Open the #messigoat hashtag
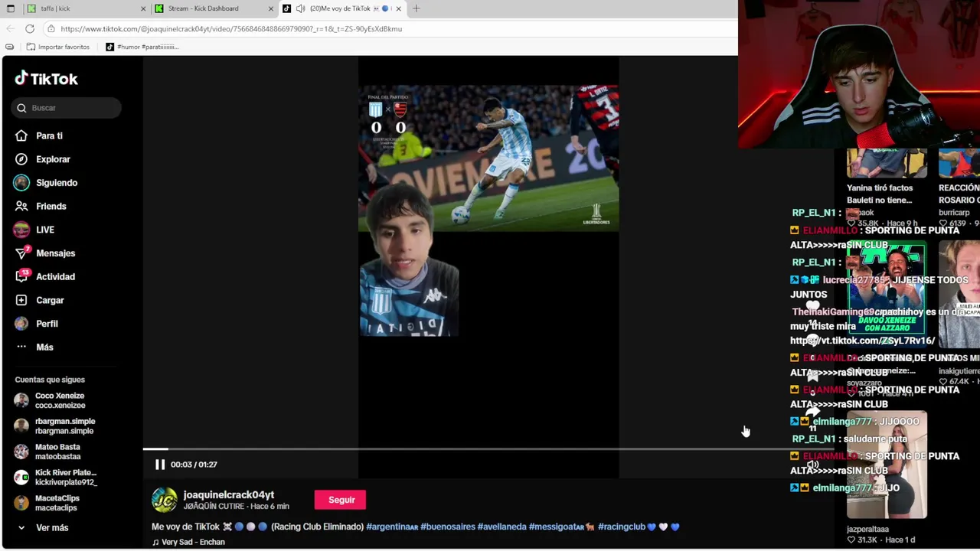This screenshot has height=551, width=980. 561,527
